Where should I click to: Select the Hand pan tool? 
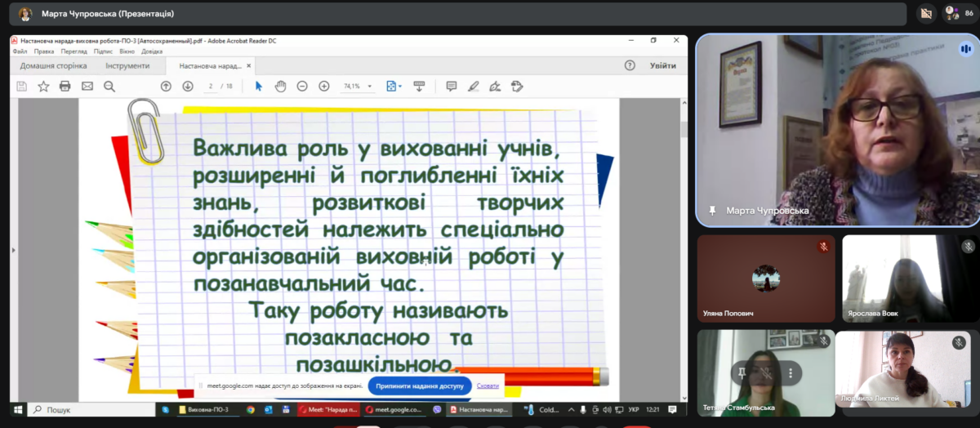tap(280, 87)
